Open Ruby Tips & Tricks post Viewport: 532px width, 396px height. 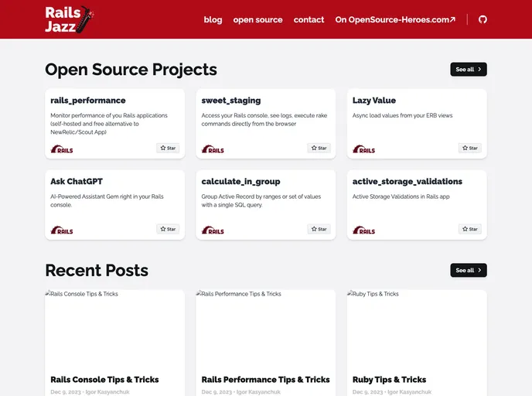coord(389,380)
